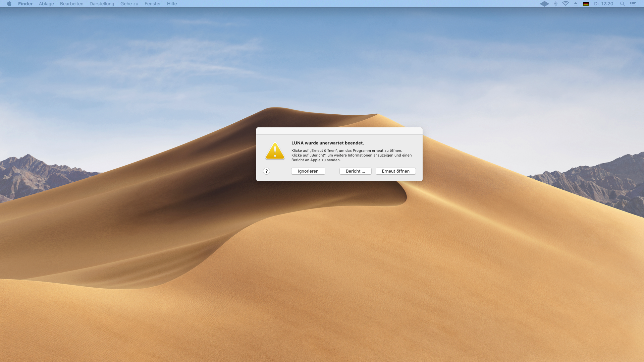644x362 pixels.
Task: Open the Finder menu
Action: click(x=25, y=4)
